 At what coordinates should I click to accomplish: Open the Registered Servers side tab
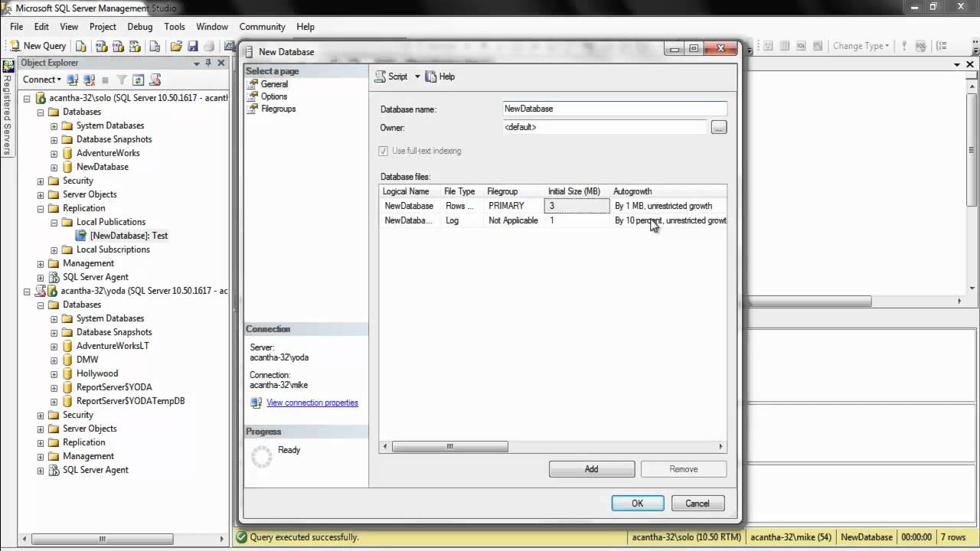[x=7, y=107]
